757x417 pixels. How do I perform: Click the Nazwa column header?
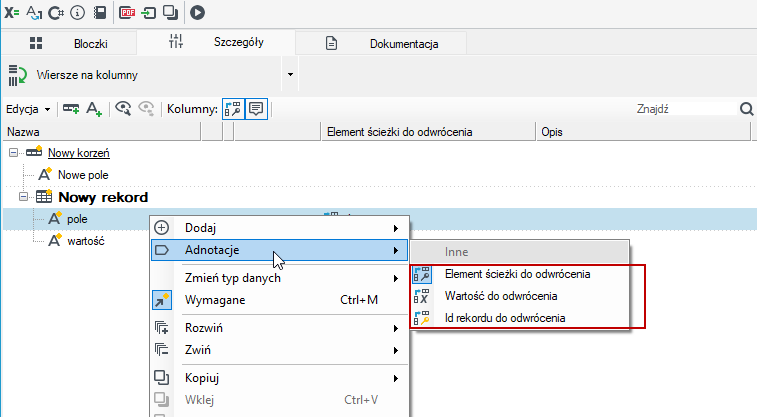click(101, 132)
